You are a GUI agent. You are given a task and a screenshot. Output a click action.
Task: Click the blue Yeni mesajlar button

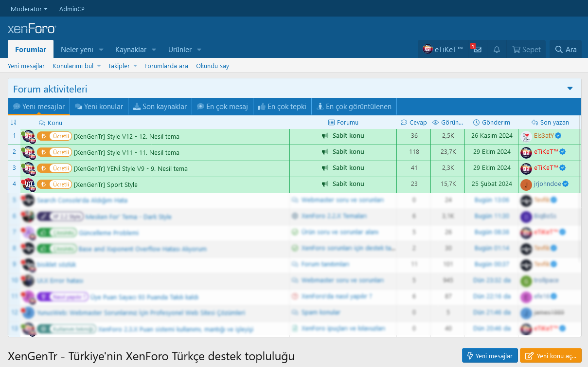tap(490, 356)
